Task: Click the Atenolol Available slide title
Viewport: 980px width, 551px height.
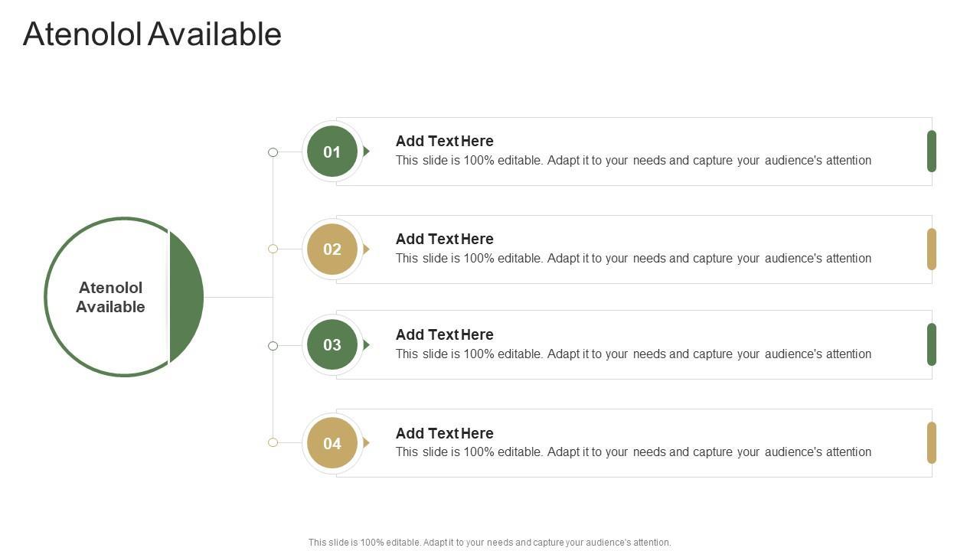Action: [152, 34]
